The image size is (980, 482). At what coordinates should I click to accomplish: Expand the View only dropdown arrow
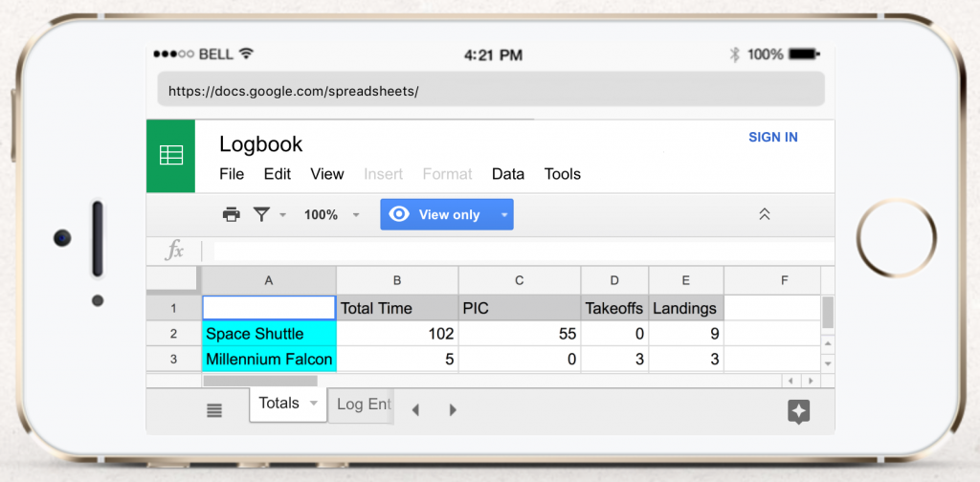pyautogui.click(x=504, y=214)
